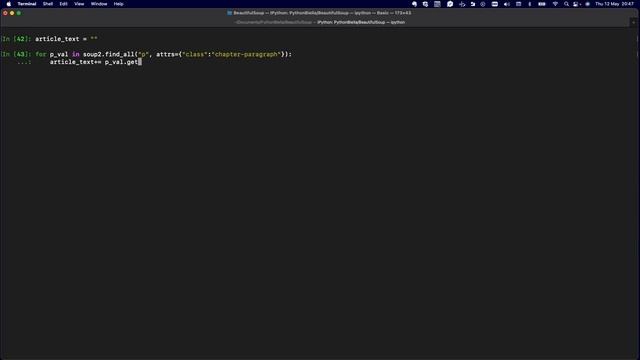Click the "chapter-paragraph" string
The image size is (640, 360).
click(246, 54)
